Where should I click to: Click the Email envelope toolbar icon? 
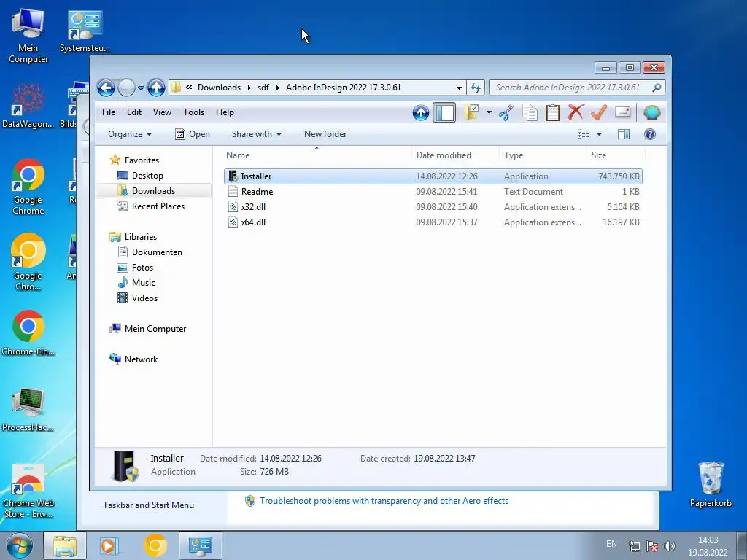coord(623,112)
